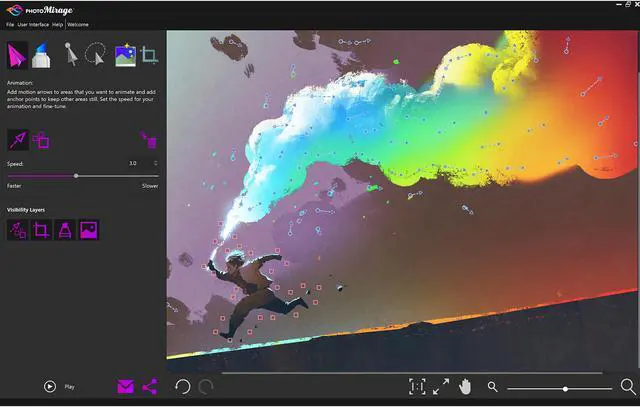
Task: Click the PhotoMirage logo
Action: pyautogui.click(x=40, y=10)
